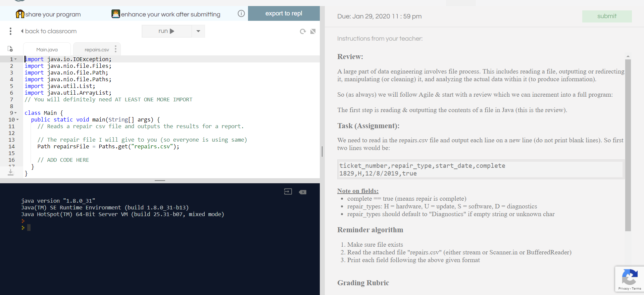Click the Due date text
This screenshot has width=644, height=295.
tap(380, 16)
